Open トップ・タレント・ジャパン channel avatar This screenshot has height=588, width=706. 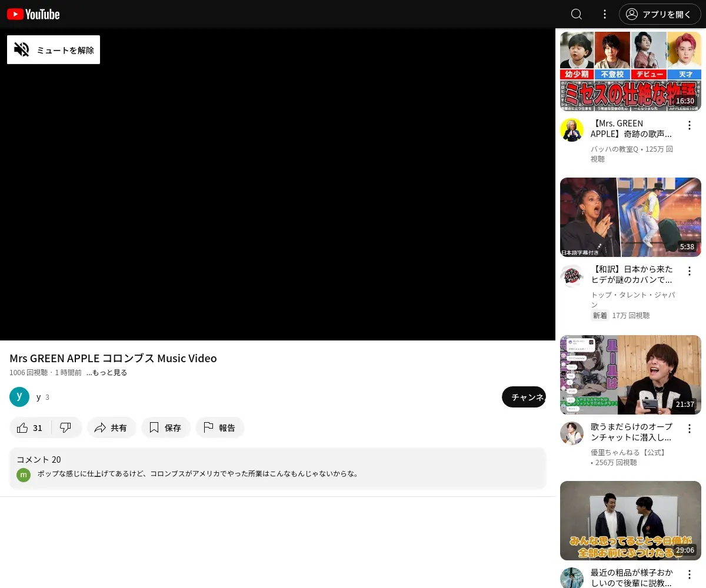(x=572, y=276)
